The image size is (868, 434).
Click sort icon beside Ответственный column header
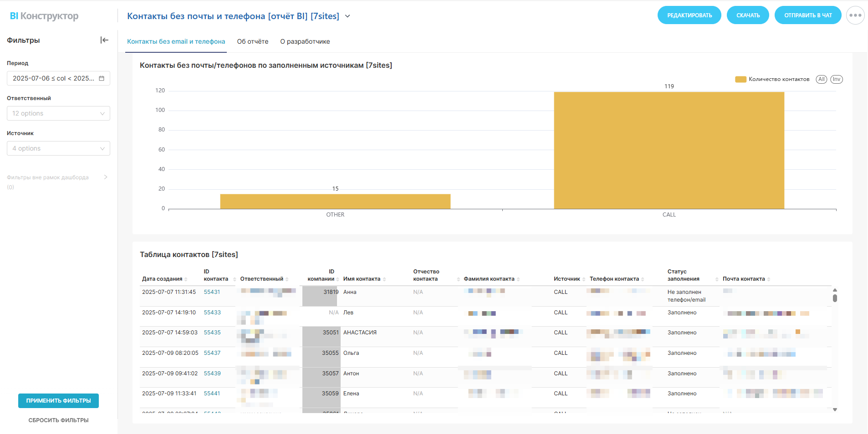(287, 279)
